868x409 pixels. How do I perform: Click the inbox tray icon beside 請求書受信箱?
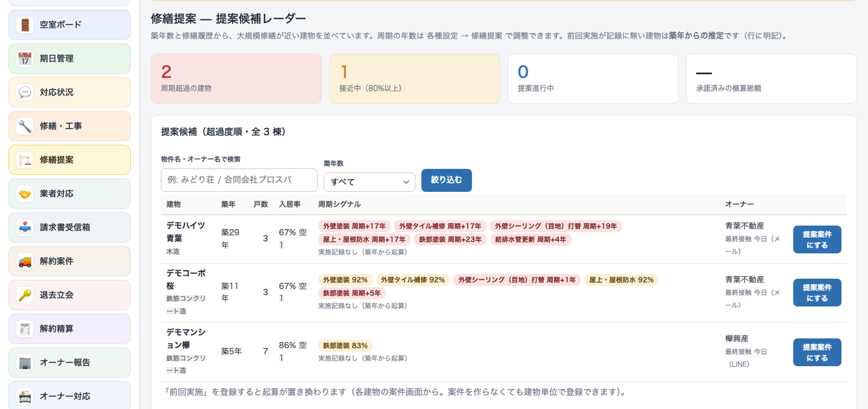[x=25, y=227]
